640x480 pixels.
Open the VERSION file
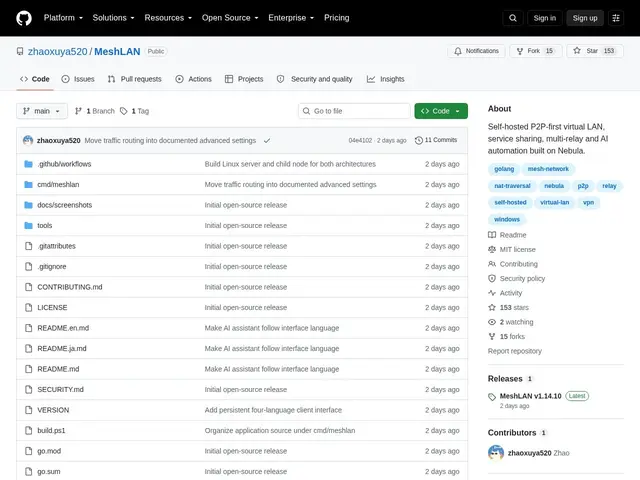click(53, 410)
